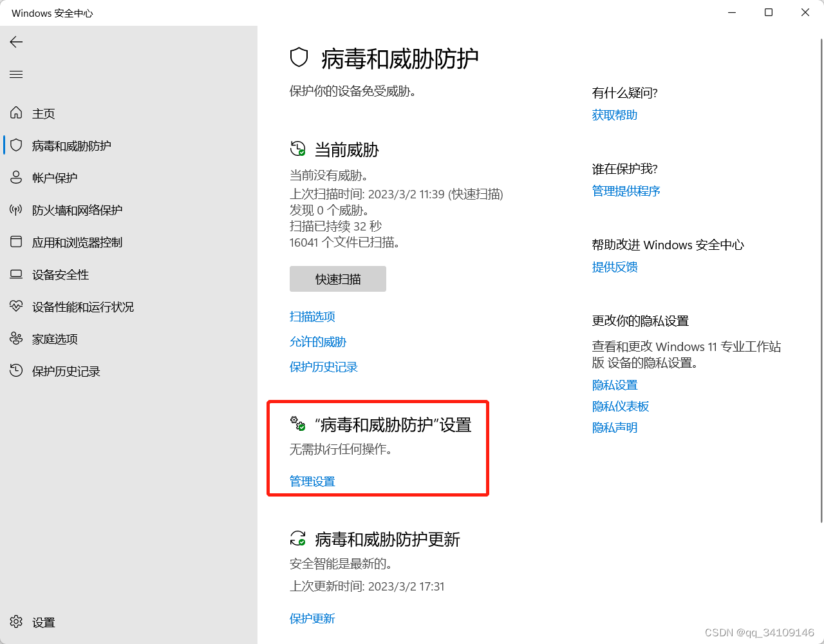Click the text 当前没有威胁。
824x644 pixels.
(329, 175)
